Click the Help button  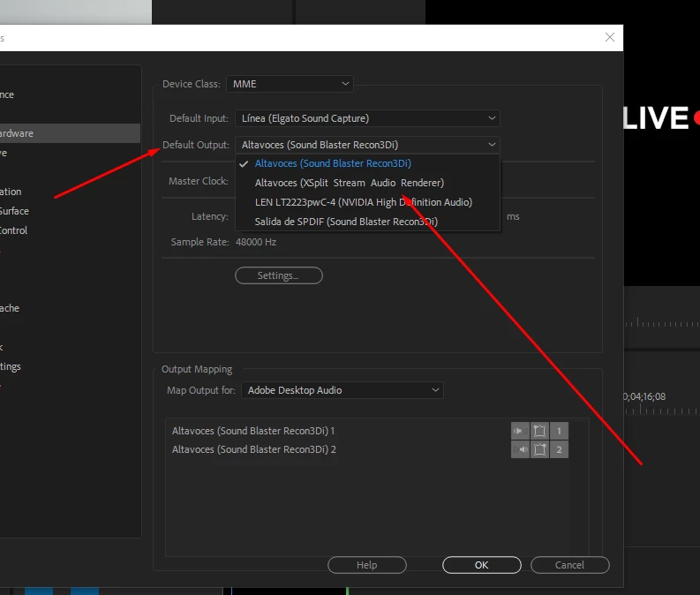click(x=367, y=565)
